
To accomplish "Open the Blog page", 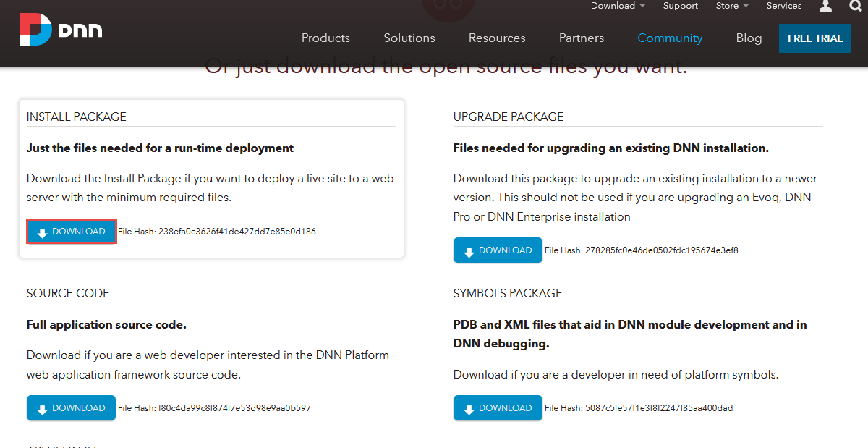I will pyautogui.click(x=749, y=38).
